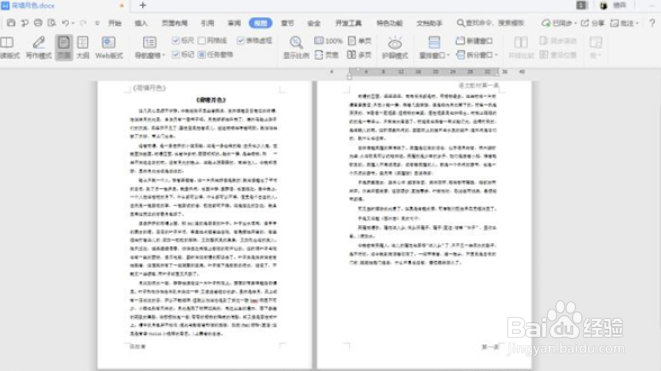Open Special Features (特色功能) tab
The height and width of the screenshot is (371, 661).
click(x=389, y=23)
